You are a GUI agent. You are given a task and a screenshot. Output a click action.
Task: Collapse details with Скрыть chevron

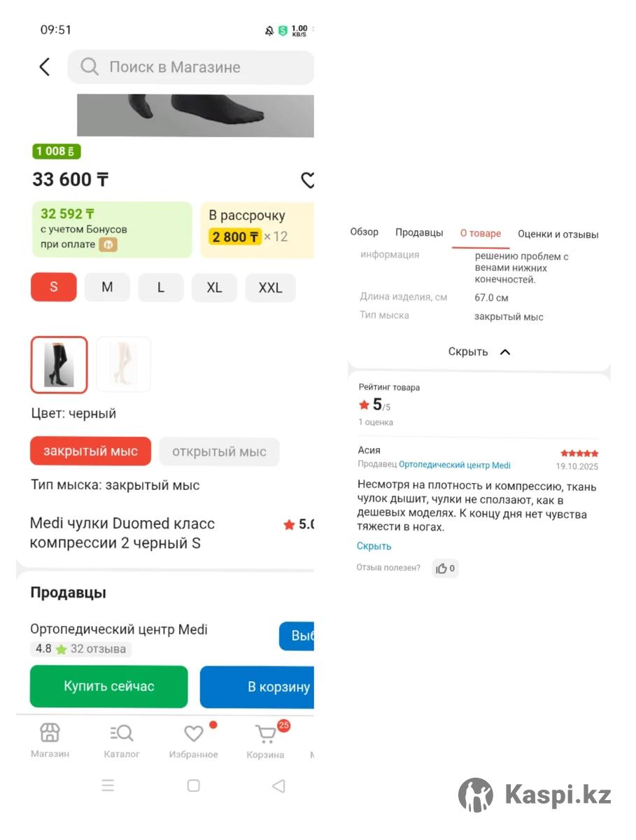click(480, 352)
